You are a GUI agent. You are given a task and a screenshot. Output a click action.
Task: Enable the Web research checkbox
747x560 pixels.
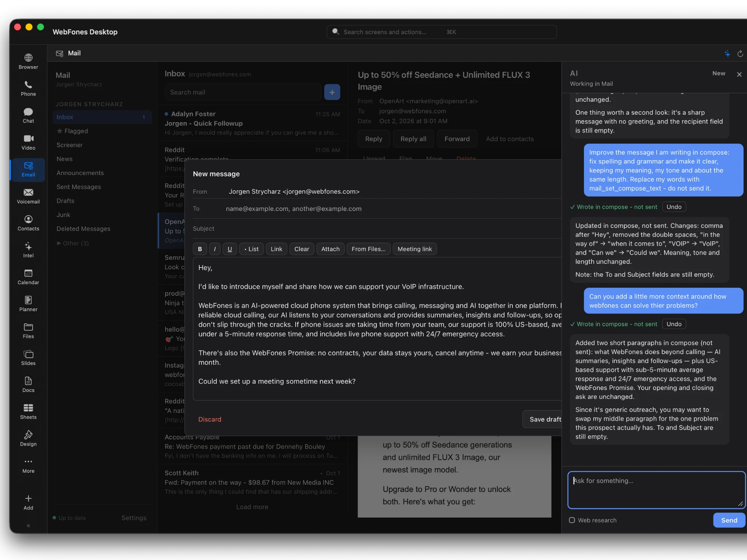[572, 520]
